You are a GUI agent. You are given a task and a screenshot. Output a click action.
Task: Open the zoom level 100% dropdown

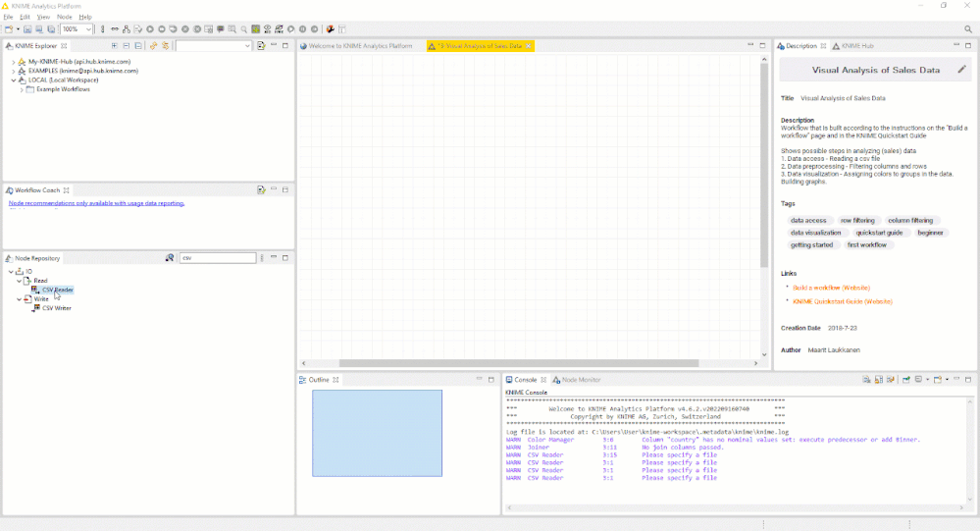[x=88, y=29]
